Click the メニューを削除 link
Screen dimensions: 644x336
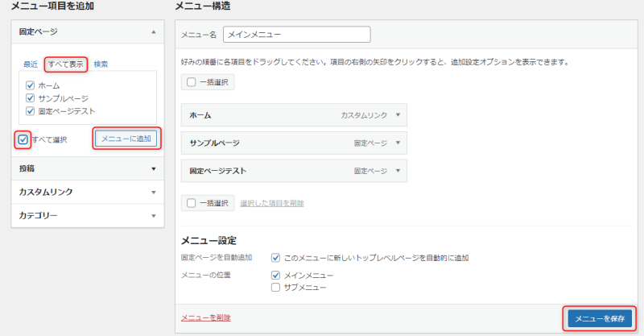206,317
